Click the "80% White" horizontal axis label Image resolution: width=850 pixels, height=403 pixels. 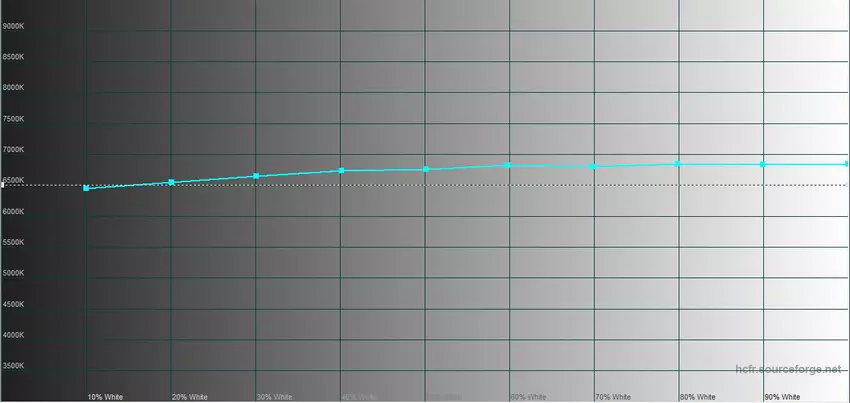point(697,397)
